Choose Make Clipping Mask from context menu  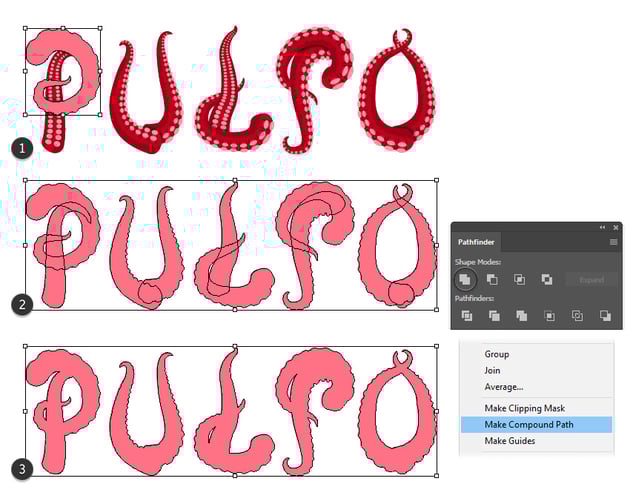[x=524, y=408]
